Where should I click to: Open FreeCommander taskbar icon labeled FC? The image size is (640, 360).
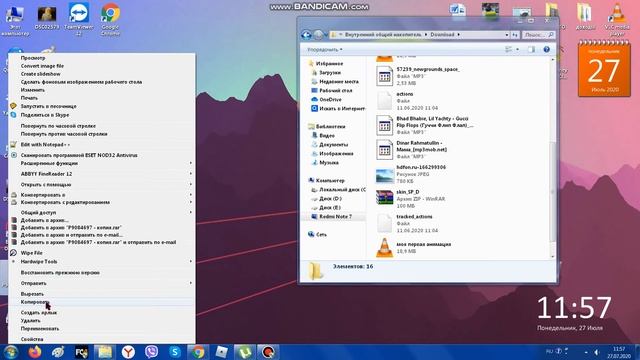[x=81, y=352]
